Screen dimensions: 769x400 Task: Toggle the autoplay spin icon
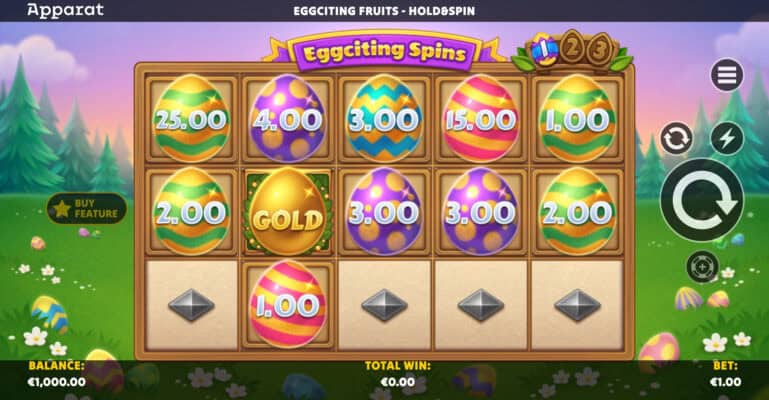point(676,138)
